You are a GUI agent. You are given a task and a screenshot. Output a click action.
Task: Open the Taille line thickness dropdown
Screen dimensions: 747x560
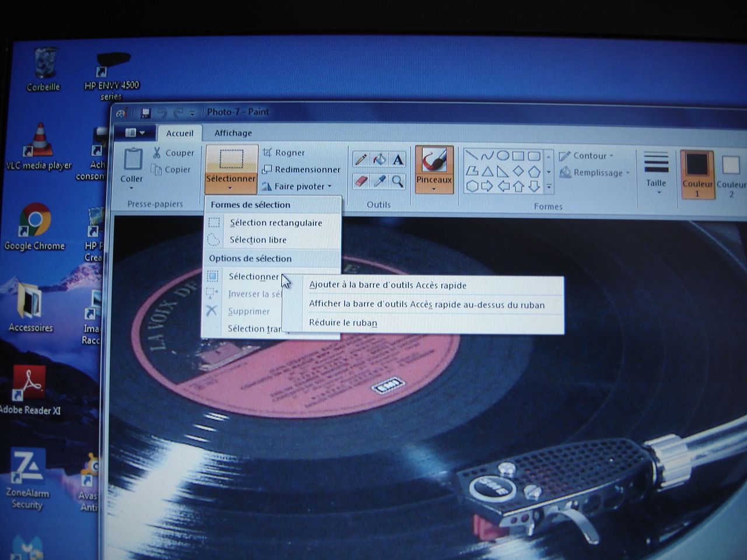coord(657,173)
